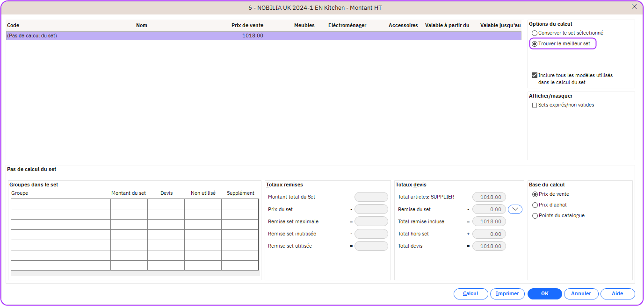Select 'Trouver le meilleur set' radio option
This screenshot has width=644, height=306.
coord(535,44)
